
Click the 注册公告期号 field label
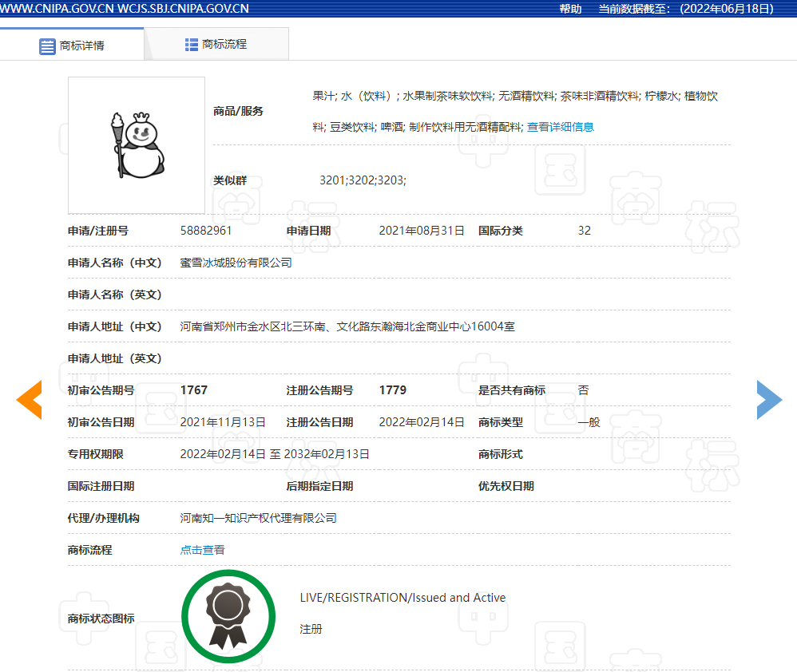[319, 390]
